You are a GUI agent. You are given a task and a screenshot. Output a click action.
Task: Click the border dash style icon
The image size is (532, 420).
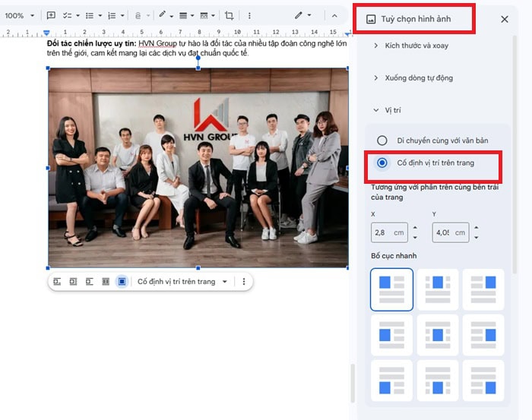click(x=204, y=16)
